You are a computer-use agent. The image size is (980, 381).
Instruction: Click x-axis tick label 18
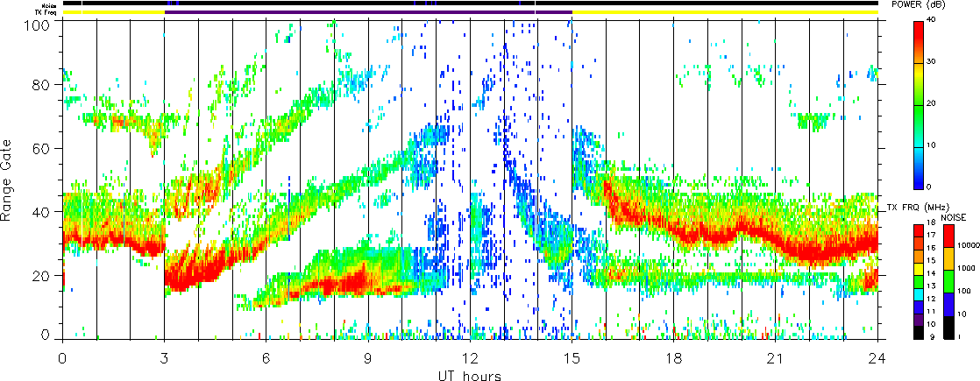674,358
